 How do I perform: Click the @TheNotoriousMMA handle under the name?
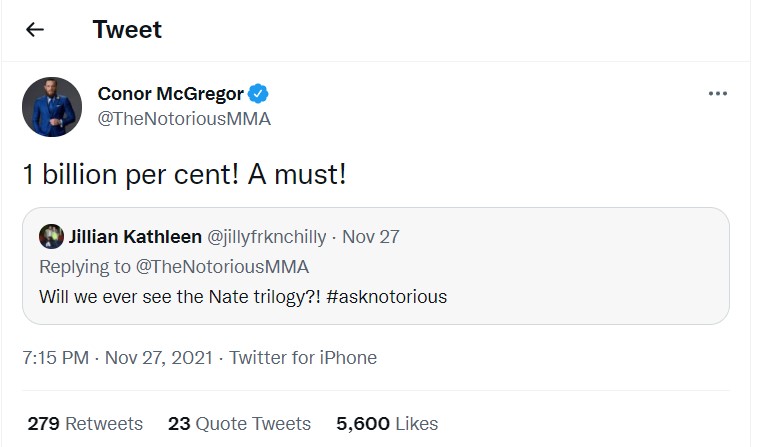[x=184, y=119]
